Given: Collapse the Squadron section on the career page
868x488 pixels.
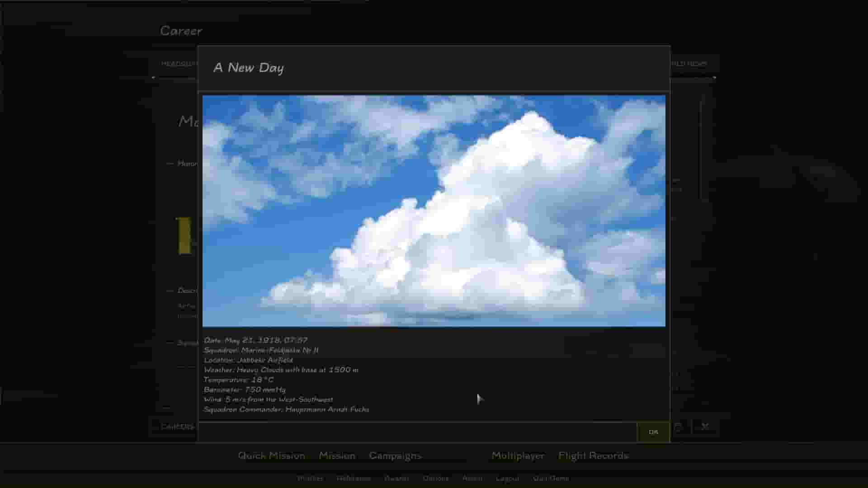Looking at the screenshot, I should tap(170, 341).
